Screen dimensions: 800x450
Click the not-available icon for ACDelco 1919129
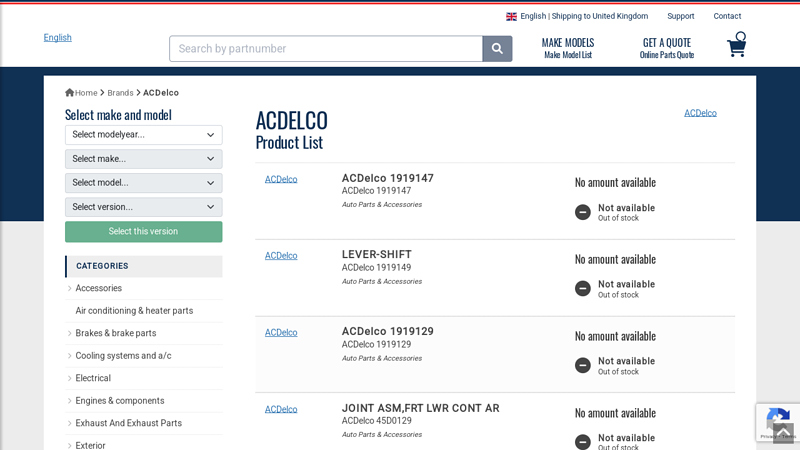[583, 366]
